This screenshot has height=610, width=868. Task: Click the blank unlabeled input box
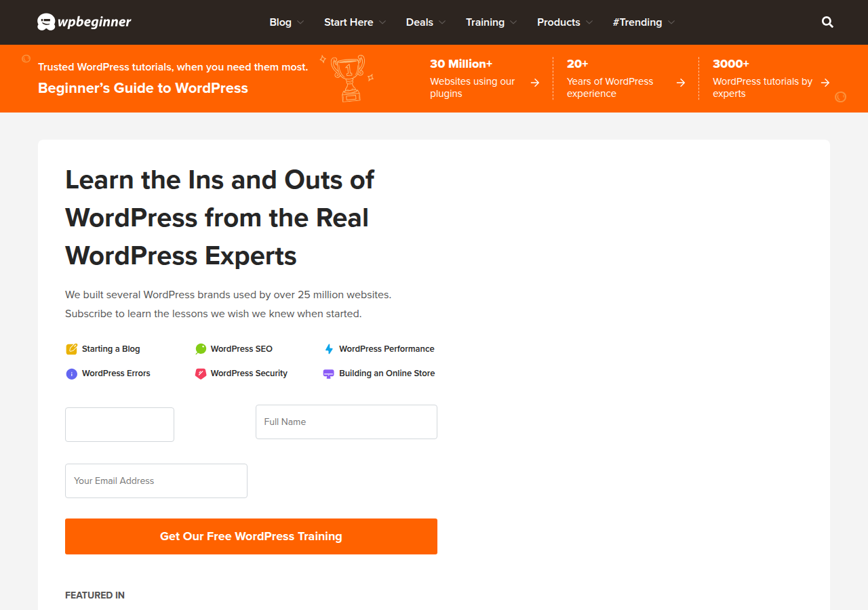point(119,424)
